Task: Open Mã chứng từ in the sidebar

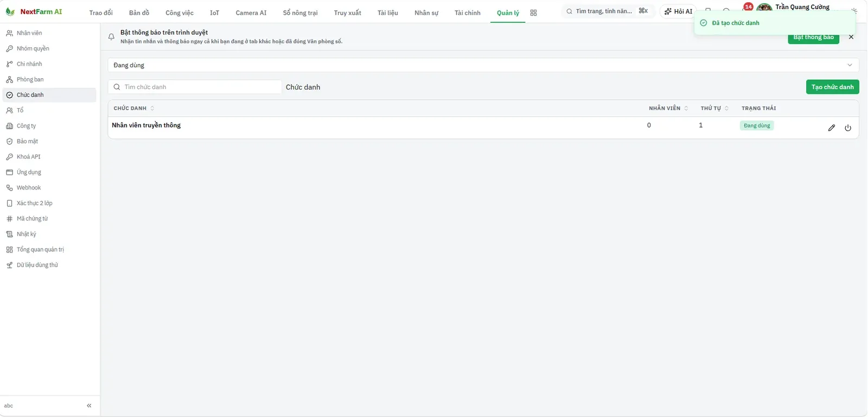Action: tap(49, 219)
